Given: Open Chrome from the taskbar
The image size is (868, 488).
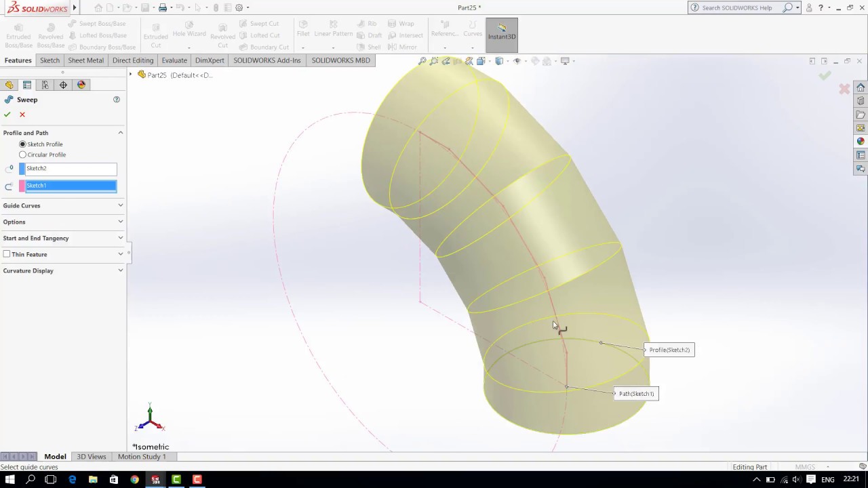Looking at the screenshot, I should (x=134, y=479).
